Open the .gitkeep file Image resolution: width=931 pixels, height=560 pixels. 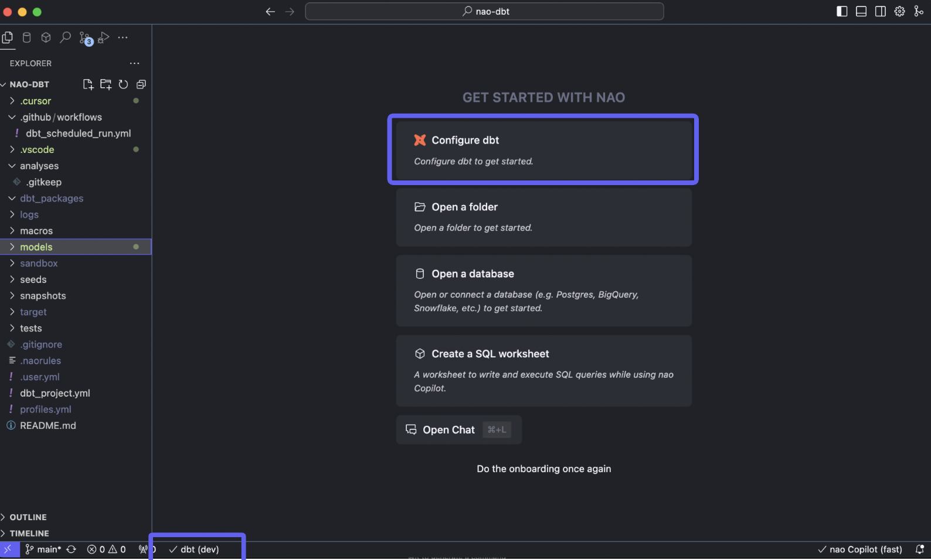pyautogui.click(x=76, y=182)
